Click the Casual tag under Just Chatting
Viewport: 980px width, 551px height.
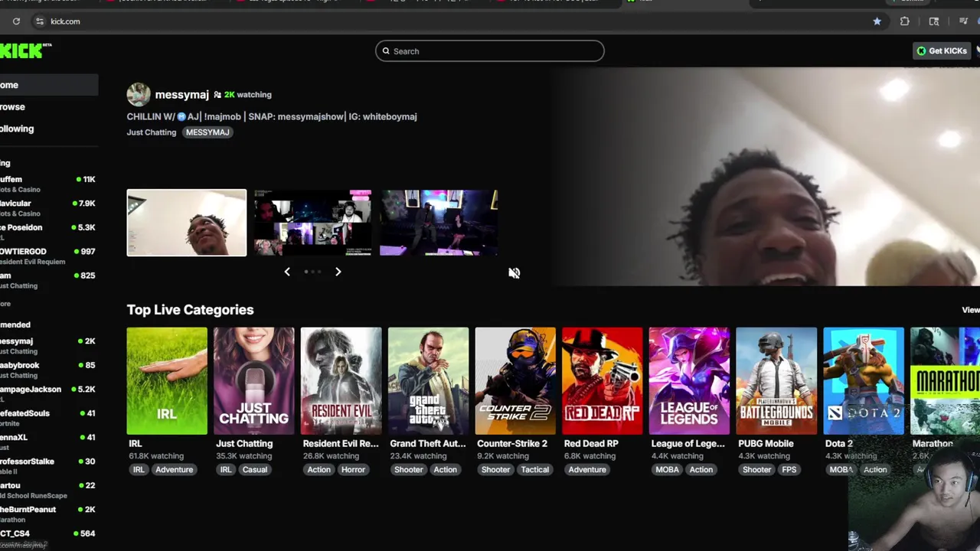[x=255, y=470]
